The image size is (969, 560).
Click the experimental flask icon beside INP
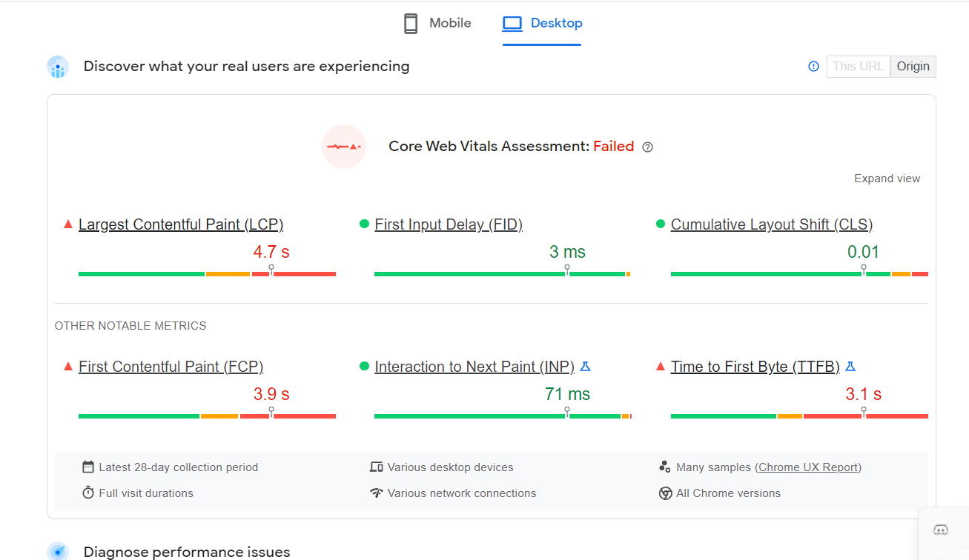585,367
